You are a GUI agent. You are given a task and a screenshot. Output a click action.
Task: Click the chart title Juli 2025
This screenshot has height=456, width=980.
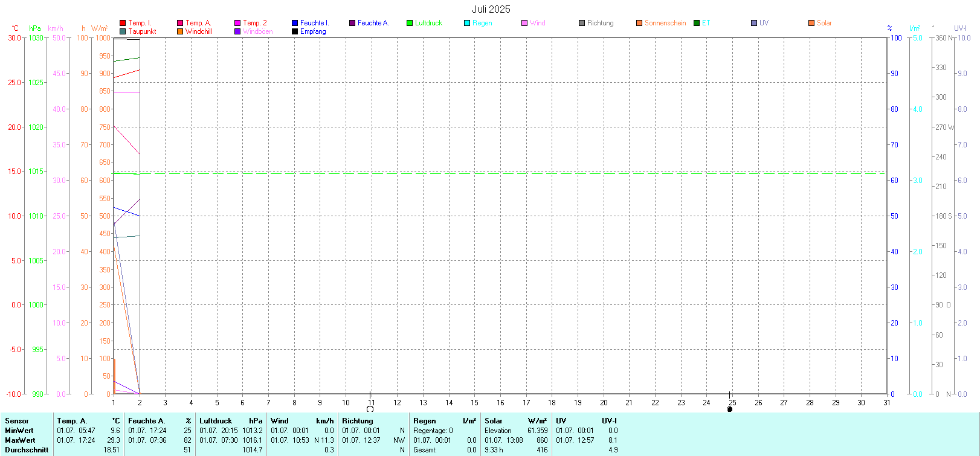click(491, 9)
